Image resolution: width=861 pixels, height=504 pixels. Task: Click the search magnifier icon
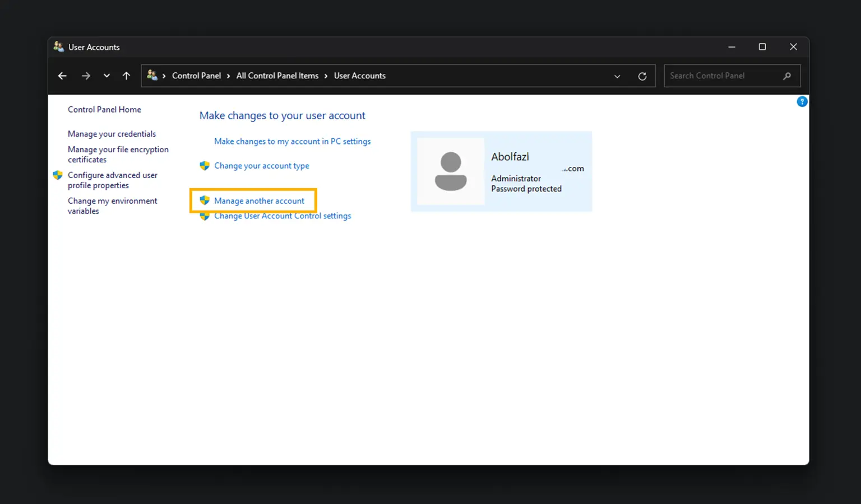[787, 76]
